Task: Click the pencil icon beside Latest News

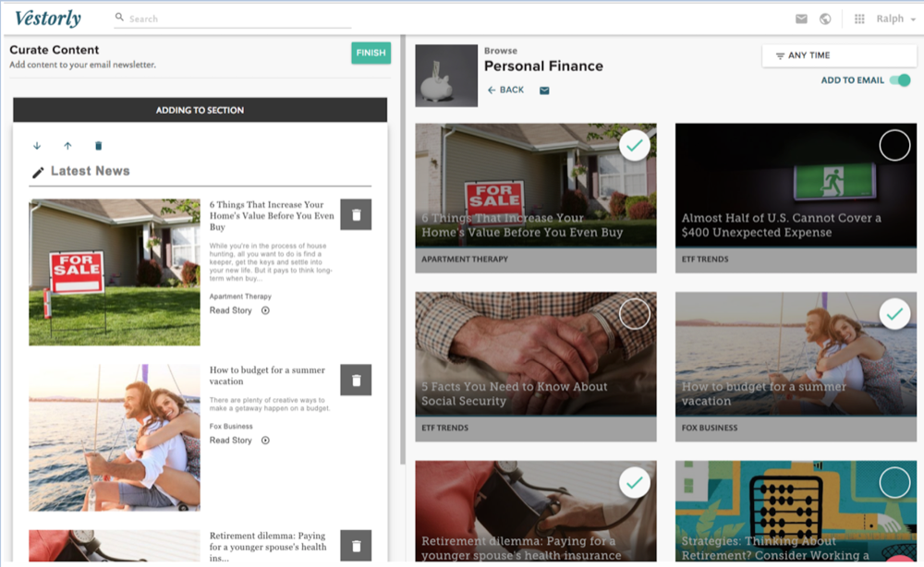Action: click(38, 172)
